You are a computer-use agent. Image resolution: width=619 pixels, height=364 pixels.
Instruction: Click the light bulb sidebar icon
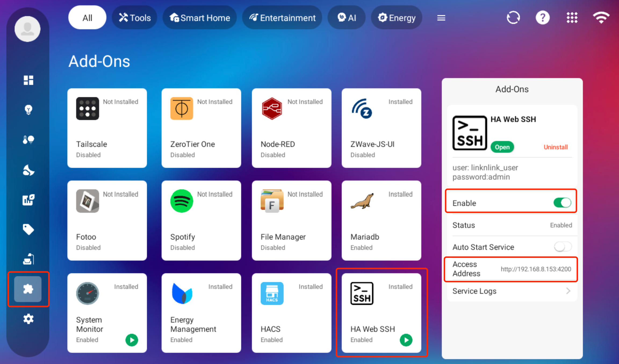point(28,110)
